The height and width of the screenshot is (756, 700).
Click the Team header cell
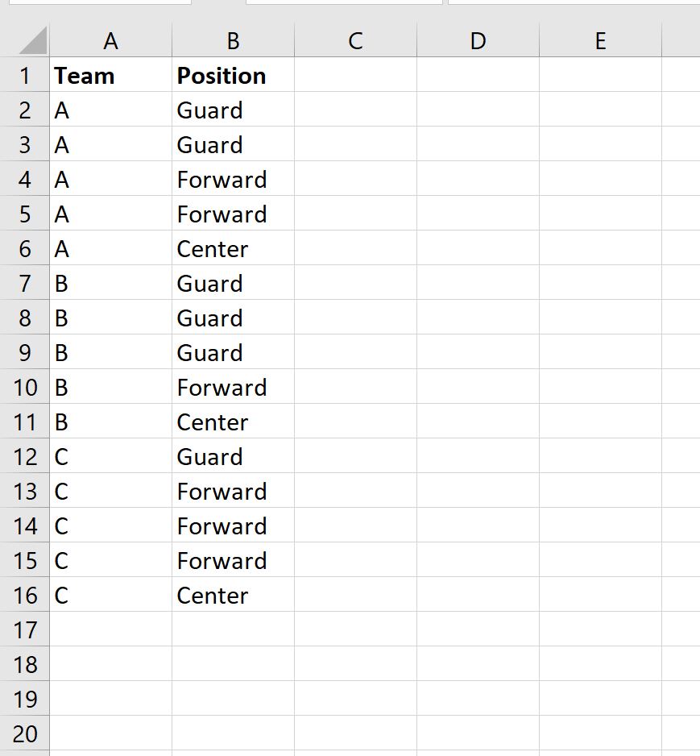[111, 75]
